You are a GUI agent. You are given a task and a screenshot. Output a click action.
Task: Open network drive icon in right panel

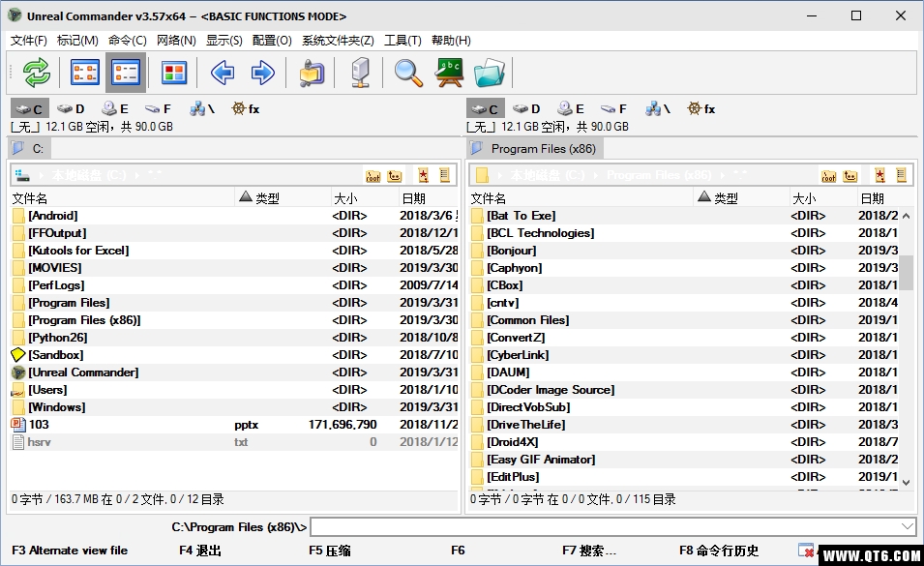[658, 109]
